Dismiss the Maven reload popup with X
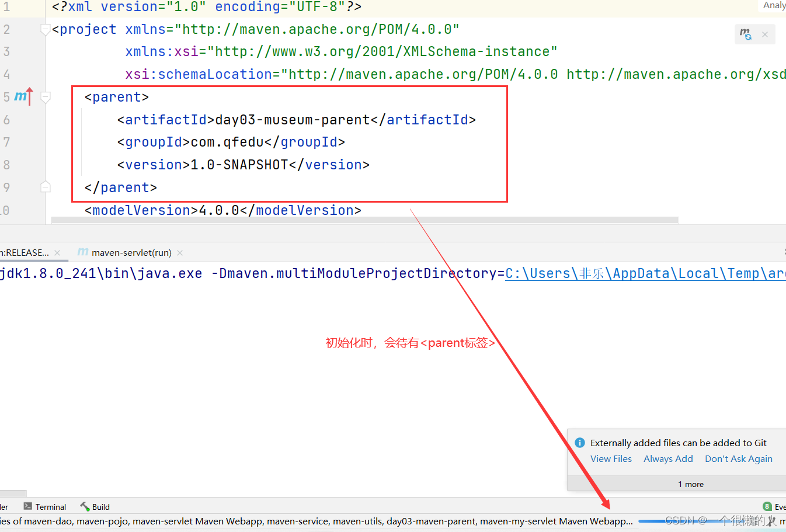786x532 pixels. [764, 34]
